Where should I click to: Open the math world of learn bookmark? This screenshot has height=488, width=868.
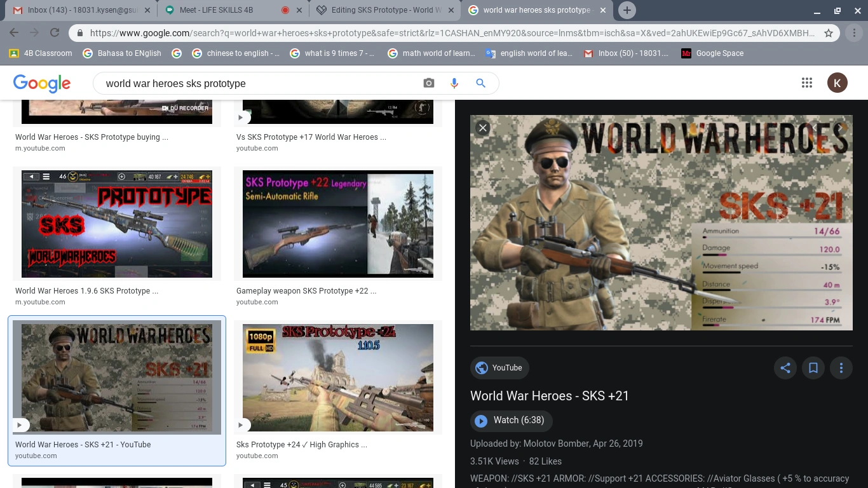[x=431, y=53]
